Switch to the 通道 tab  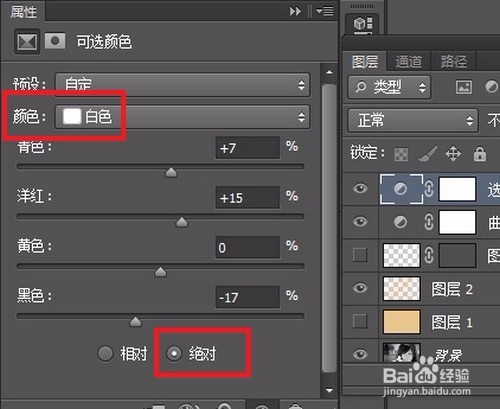(x=409, y=61)
